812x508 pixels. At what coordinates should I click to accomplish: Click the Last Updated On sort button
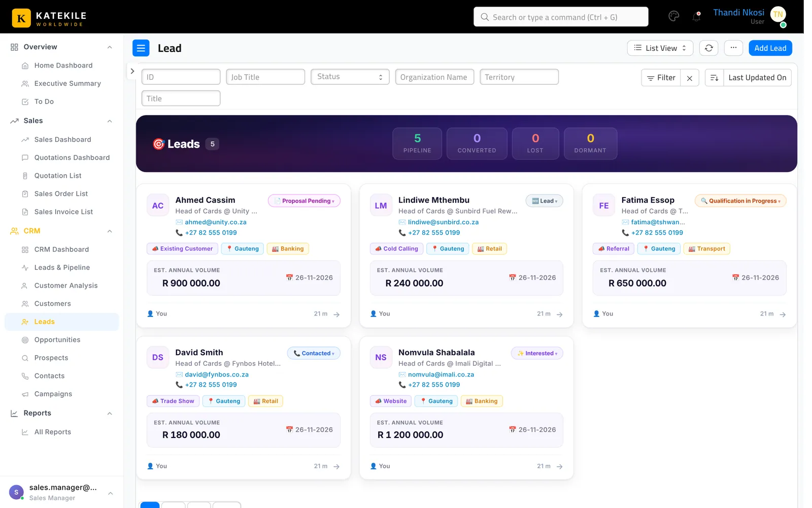click(x=757, y=78)
